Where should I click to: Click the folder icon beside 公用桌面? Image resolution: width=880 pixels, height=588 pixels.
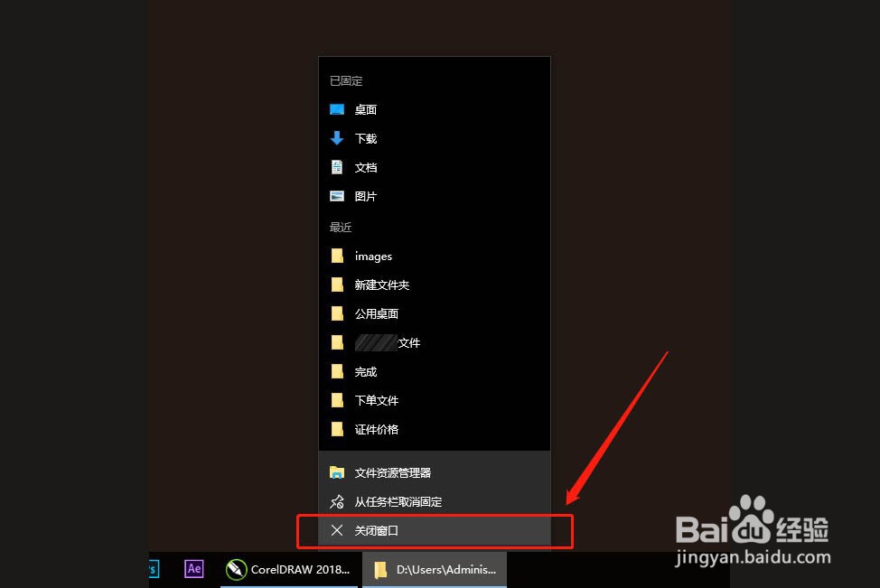[x=337, y=313]
